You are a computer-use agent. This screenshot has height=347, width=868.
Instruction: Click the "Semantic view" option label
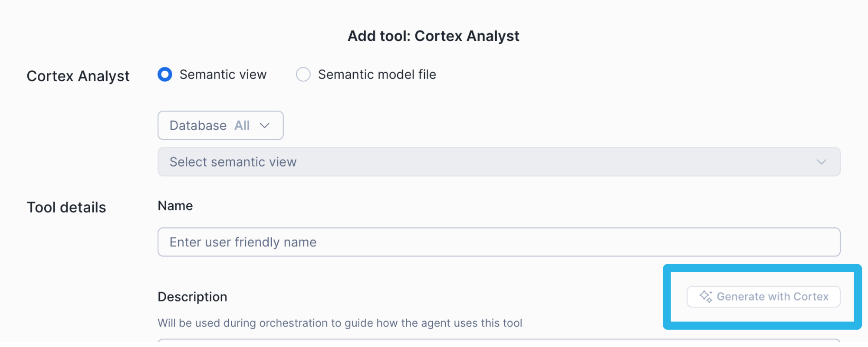(x=223, y=75)
